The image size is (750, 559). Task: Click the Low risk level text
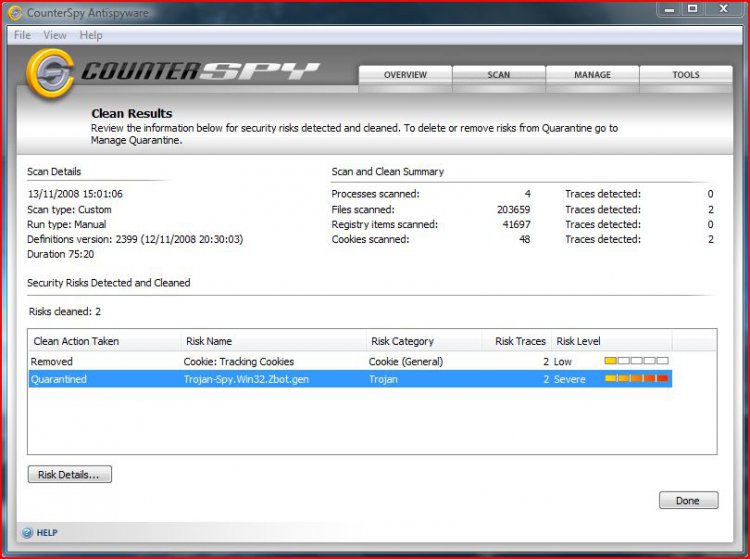[562, 362]
